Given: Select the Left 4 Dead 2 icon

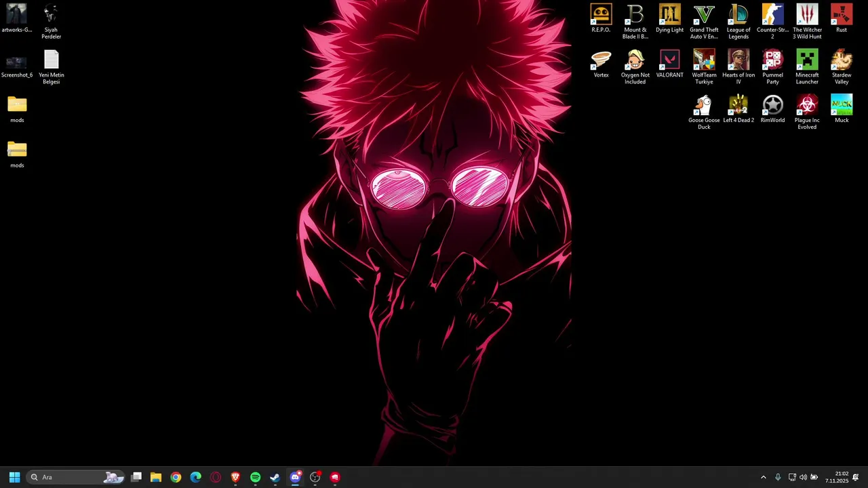Looking at the screenshot, I should (738, 110).
